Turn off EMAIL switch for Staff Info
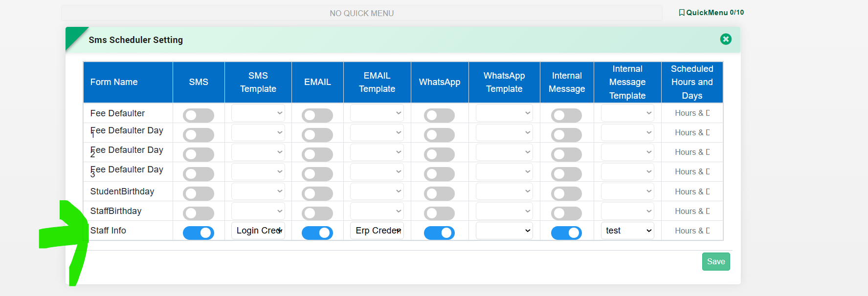Screen dimensions: 868x296 (317, 233)
